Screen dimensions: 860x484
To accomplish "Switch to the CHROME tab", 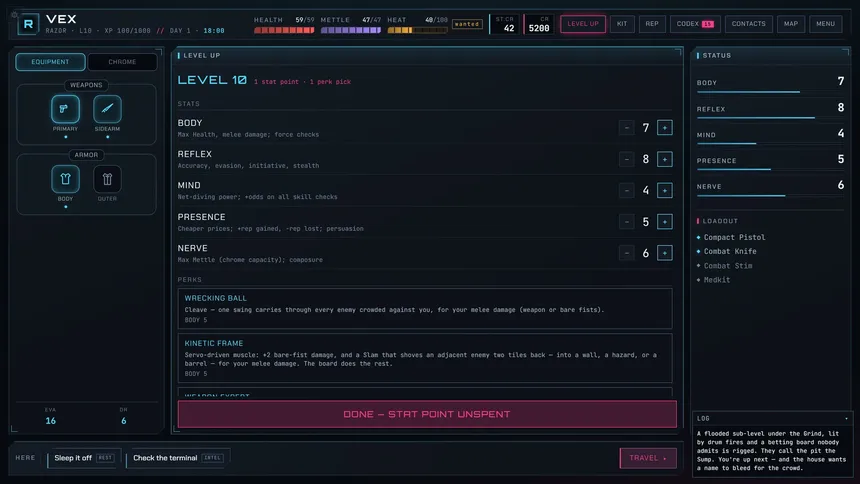I will point(122,62).
